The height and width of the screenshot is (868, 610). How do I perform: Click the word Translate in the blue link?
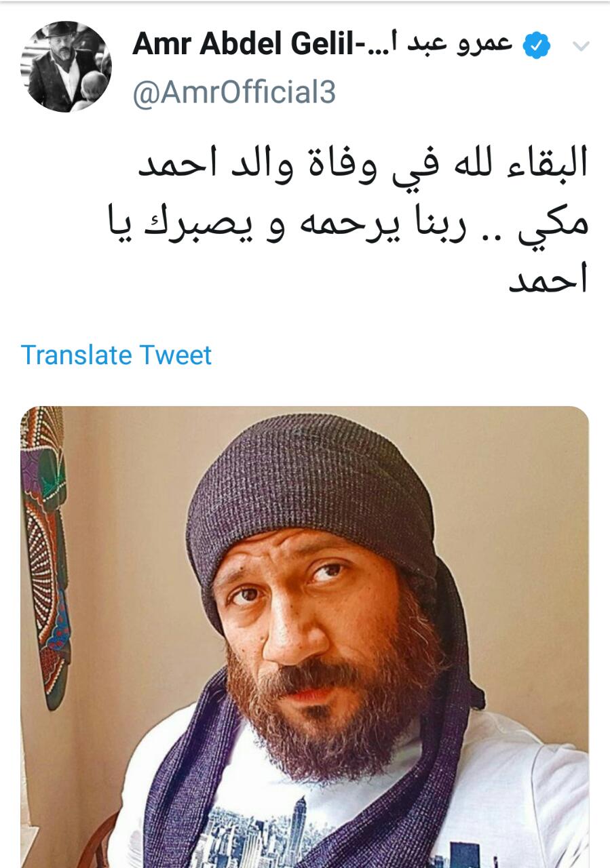(x=76, y=355)
